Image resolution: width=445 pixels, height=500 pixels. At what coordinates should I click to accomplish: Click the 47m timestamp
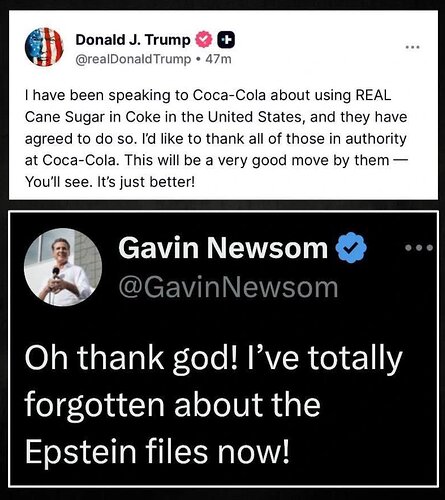(218, 59)
